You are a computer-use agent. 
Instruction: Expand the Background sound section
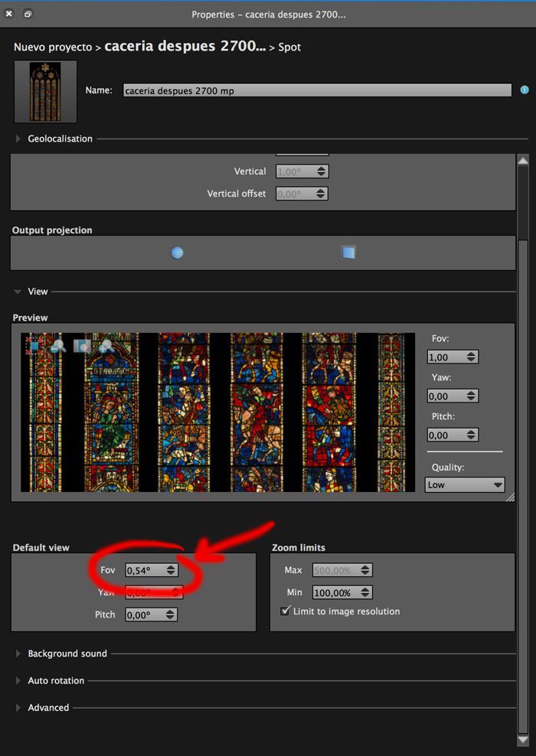[18, 653]
